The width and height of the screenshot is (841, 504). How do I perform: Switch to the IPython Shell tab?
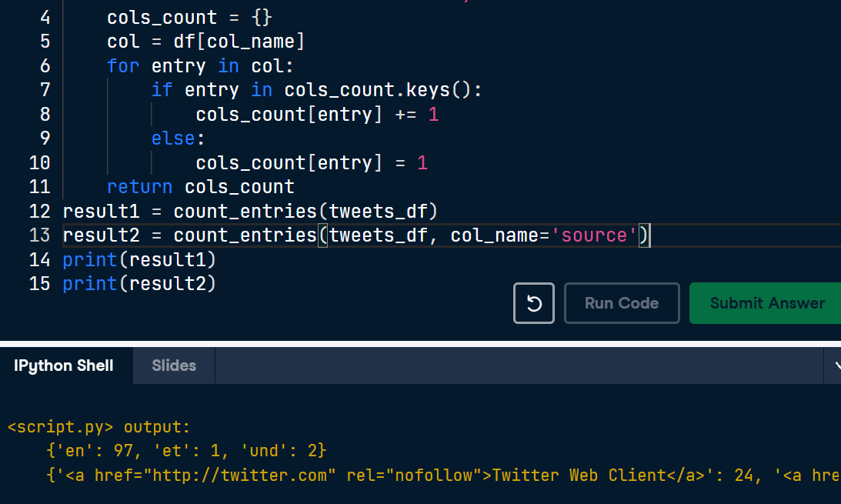[x=64, y=365]
